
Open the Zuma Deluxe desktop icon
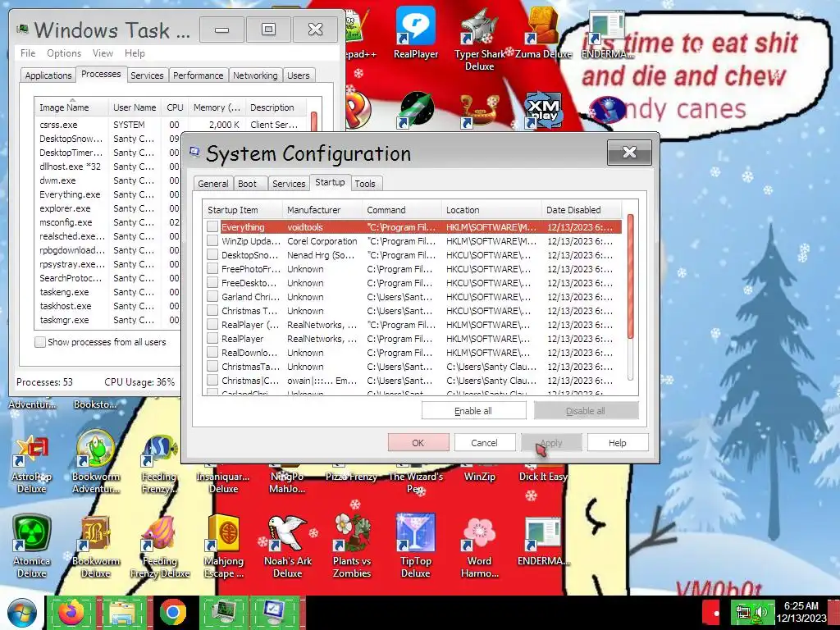543,33
